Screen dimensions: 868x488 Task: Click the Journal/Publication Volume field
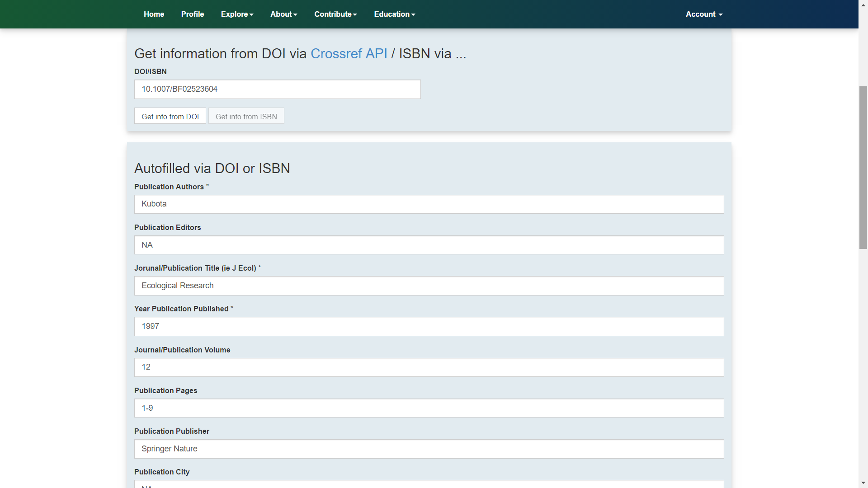429,367
